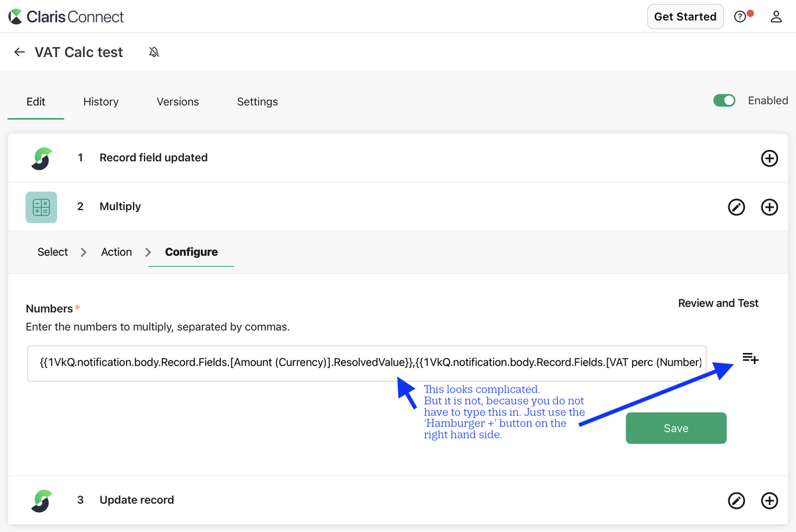Click the muted notification bell icon

(x=154, y=52)
